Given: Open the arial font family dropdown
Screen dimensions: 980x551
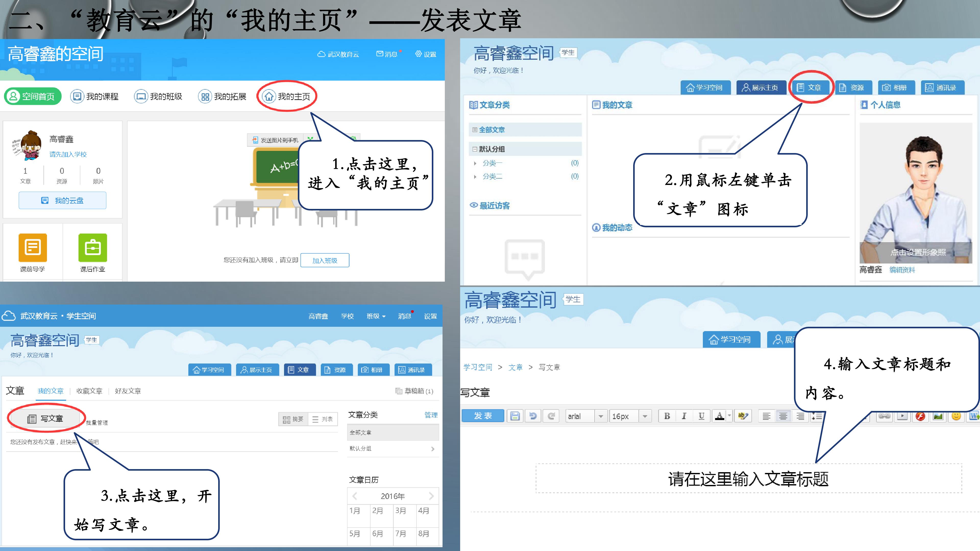Looking at the screenshot, I should point(601,416).
